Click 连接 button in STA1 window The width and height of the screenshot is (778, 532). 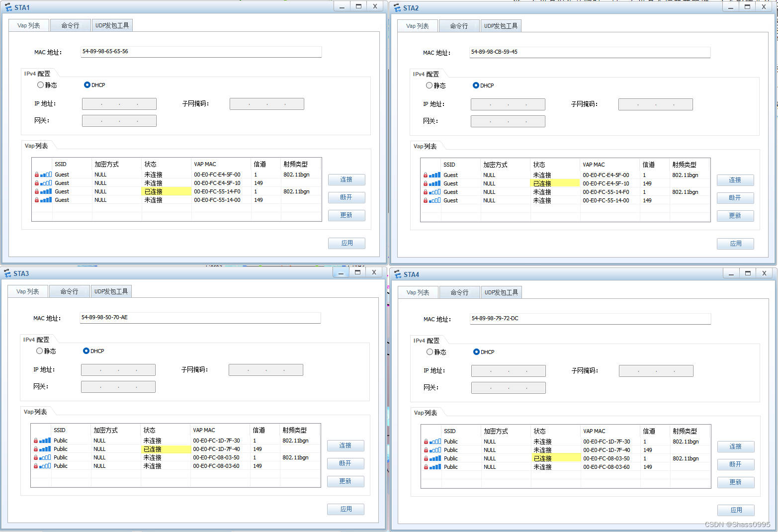pyautogui.click(x=346, y=179)
